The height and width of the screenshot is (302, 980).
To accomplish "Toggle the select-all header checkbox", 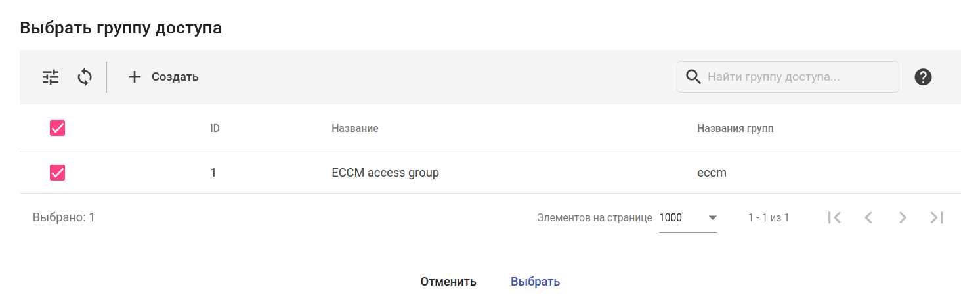I will tap(58, 128).
